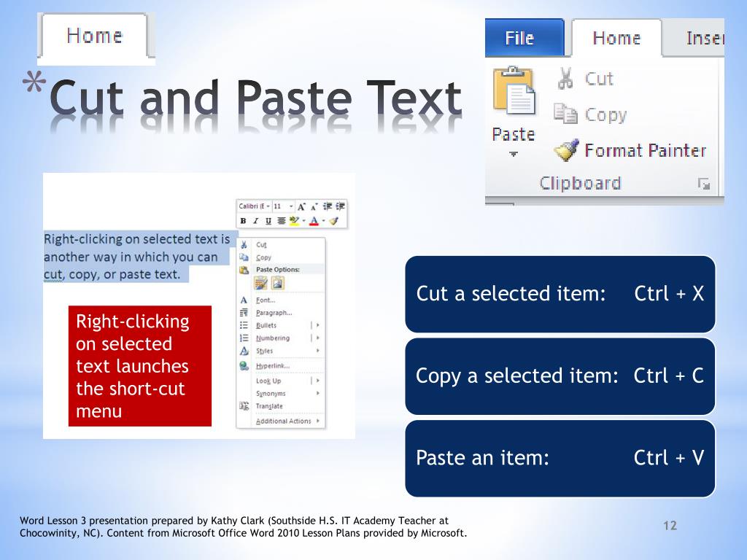747x560 pixels.
Task: Click Decrease Indent in the mini toolbar
Action: tap(328, 206)
